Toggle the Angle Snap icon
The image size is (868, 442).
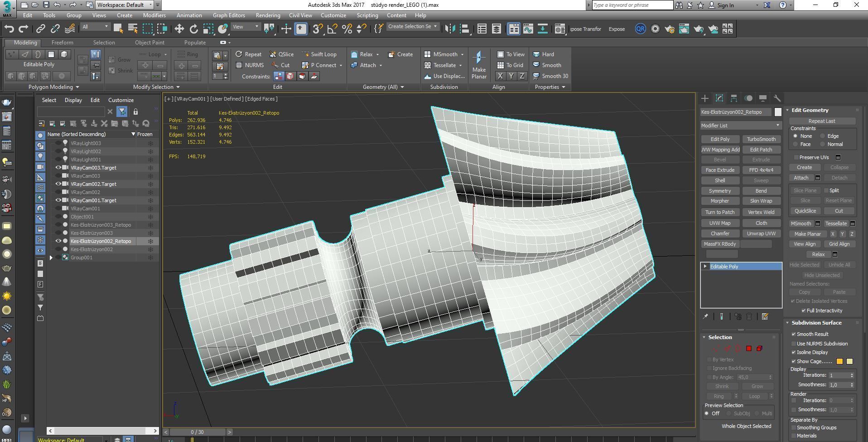[x=332, y=29]
